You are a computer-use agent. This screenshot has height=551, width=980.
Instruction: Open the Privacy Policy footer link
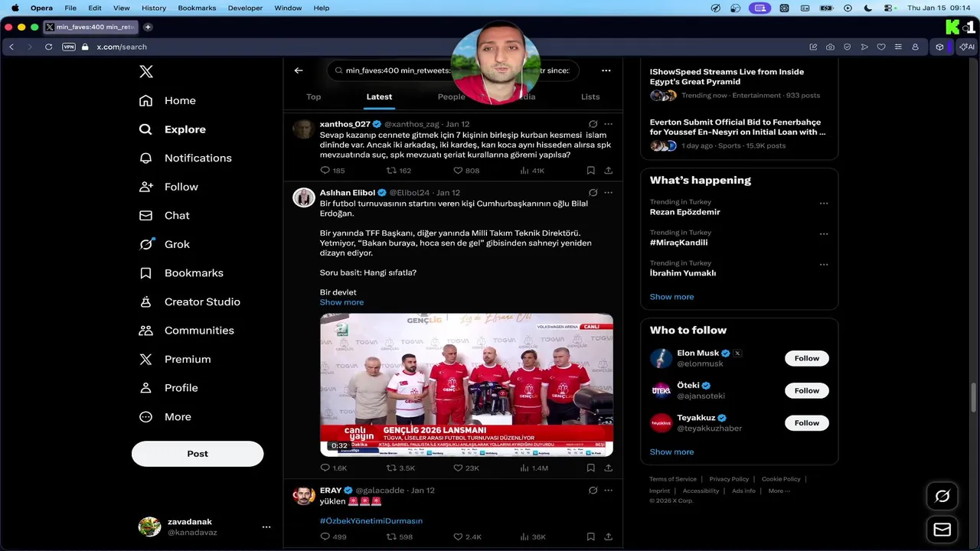click(x=729, y=479)
